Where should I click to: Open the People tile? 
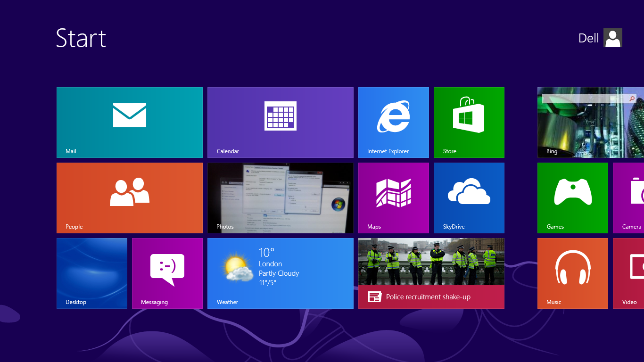(130, 198)
